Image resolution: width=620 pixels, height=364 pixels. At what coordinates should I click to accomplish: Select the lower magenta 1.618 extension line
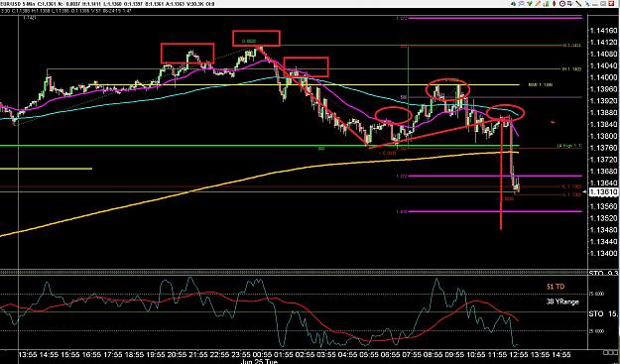coord(494,211)
